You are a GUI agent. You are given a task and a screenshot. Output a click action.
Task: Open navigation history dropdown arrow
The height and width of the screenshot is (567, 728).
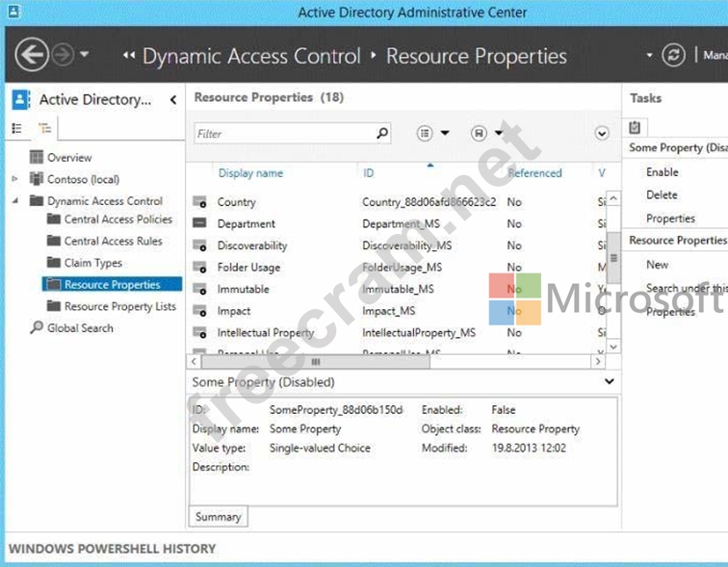coord(84,54)
